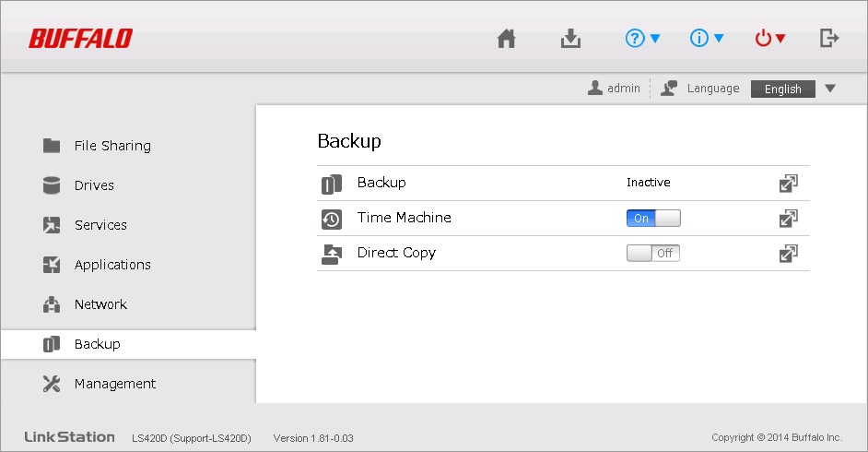Open help question mark icon
Screen dimensions: 868x452
coord(635,38)
